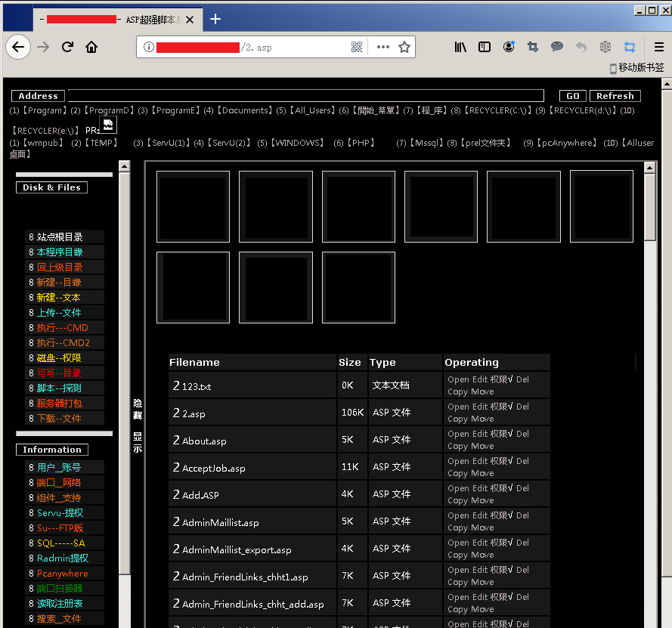Click Del in the Add.ASP row
Viewport: 672px width, 628px height.
click(x=522, y=488)
